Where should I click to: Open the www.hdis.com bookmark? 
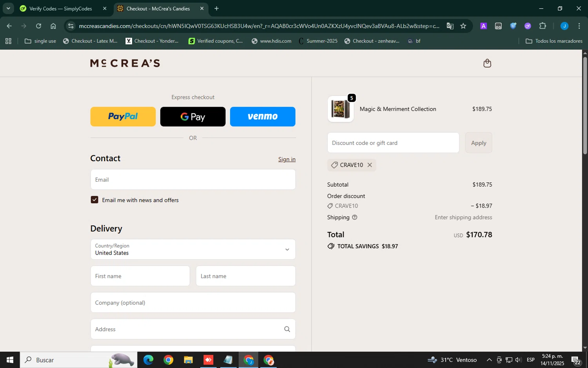[272, 41]
